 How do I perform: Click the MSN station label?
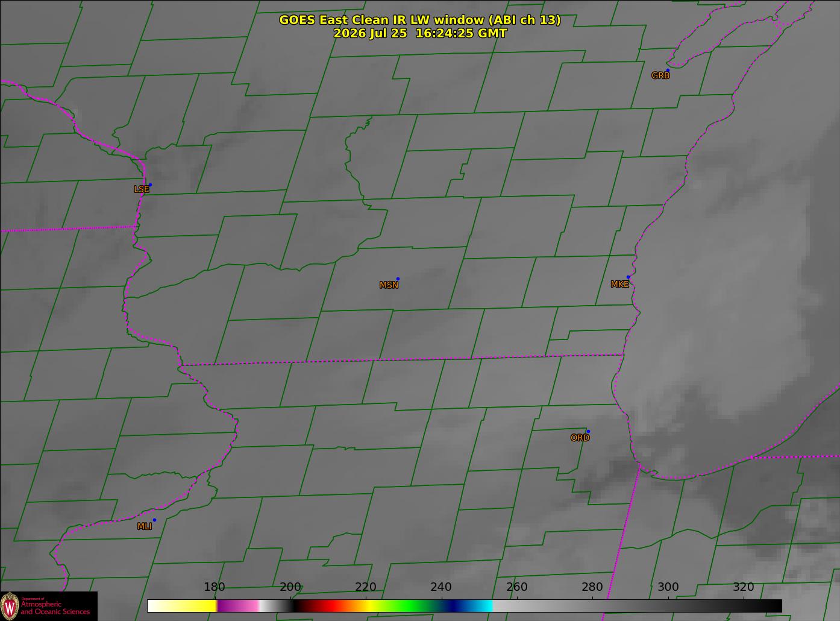pyautogui.click(x=389, y=285)
